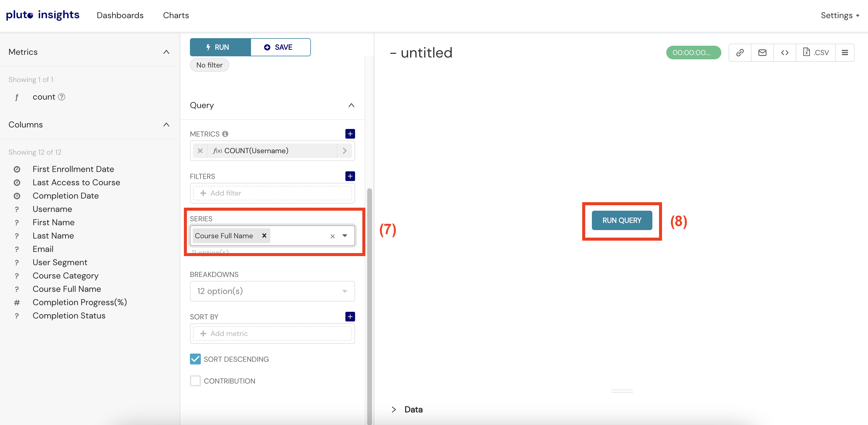Select the Course Category column
The width and height of the screenshot is (868, 425).
click(x=66, y=275)
